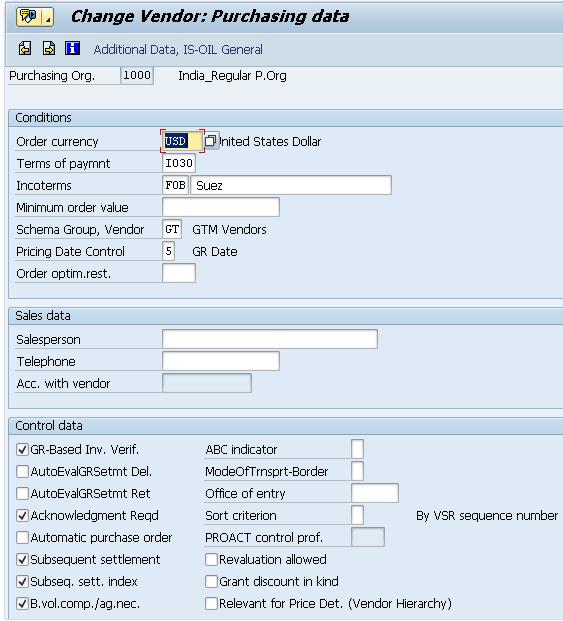Enable AutoEvalGRSetmt Del. checkbox
Image resolution: width=563 pixels, height=621 pixels.
coord(22,471)
